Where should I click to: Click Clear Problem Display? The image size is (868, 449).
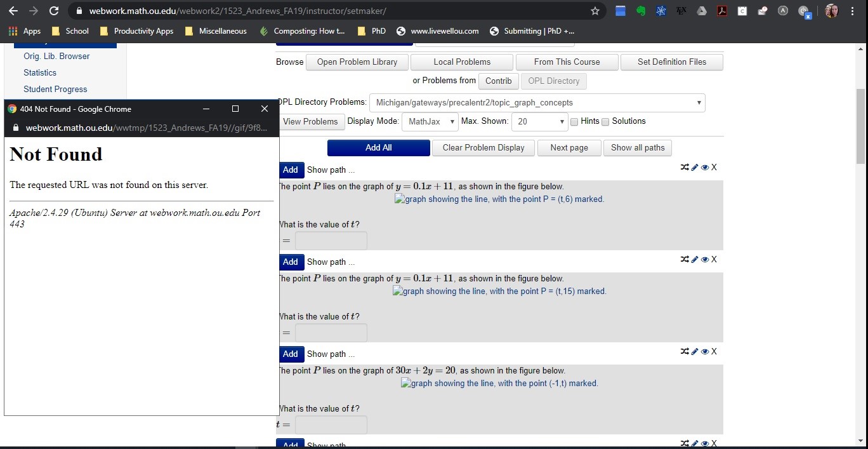point(483,148)
